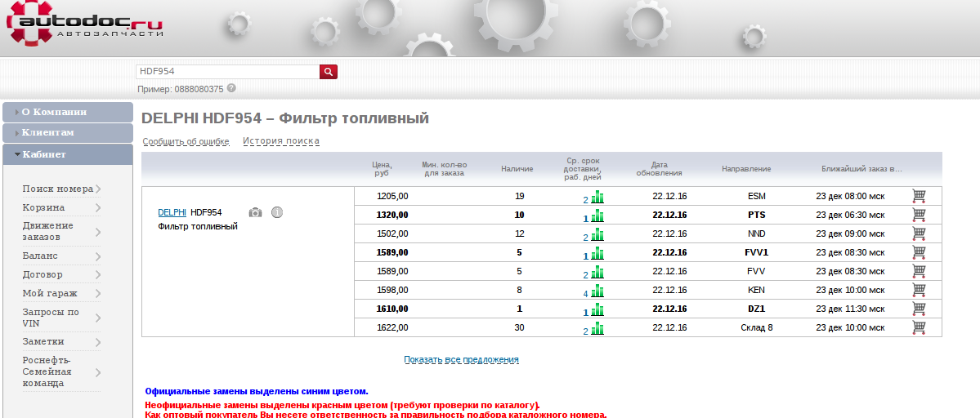Image resolution: width=980 pixels, height=418 pixels.
Task: Click the Наличие column header
Action: click(x=517, y=169)
